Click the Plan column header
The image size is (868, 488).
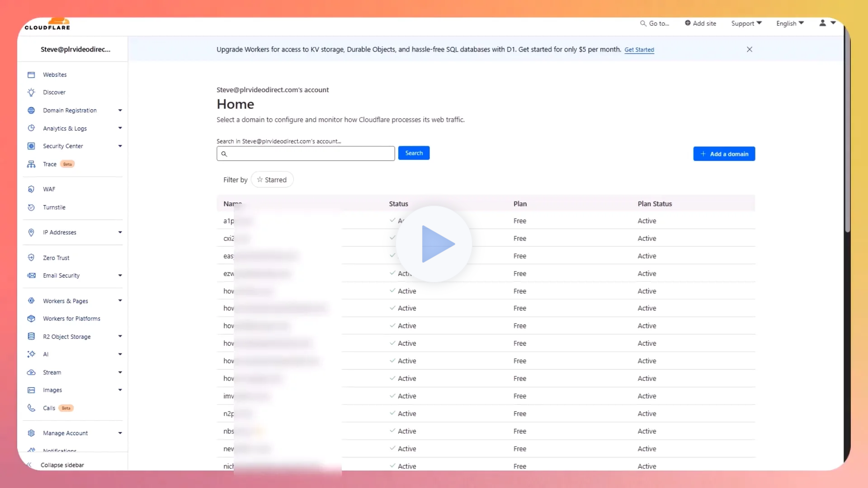(520, 204)
